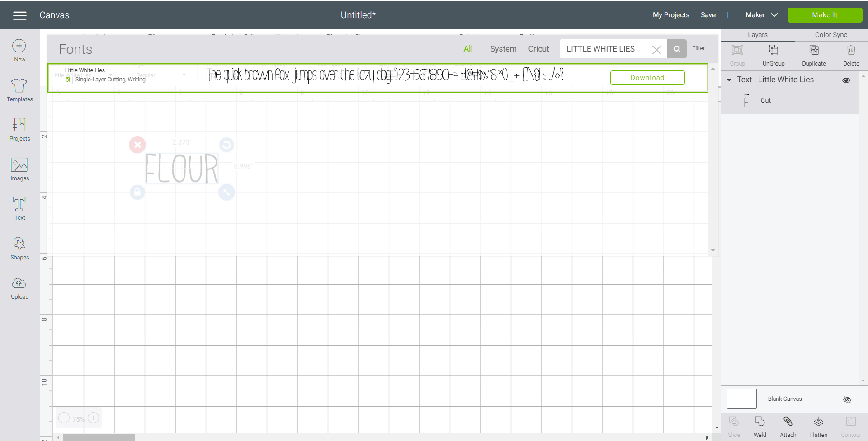868x441 pixels.
Task: Click the lock proportions handle on FLOUR
Action: [137, 192]
